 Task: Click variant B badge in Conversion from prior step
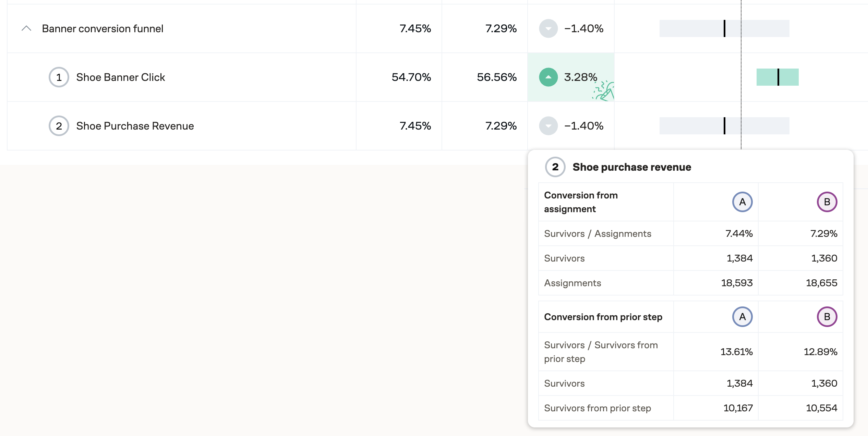click(x=827, y=317)
